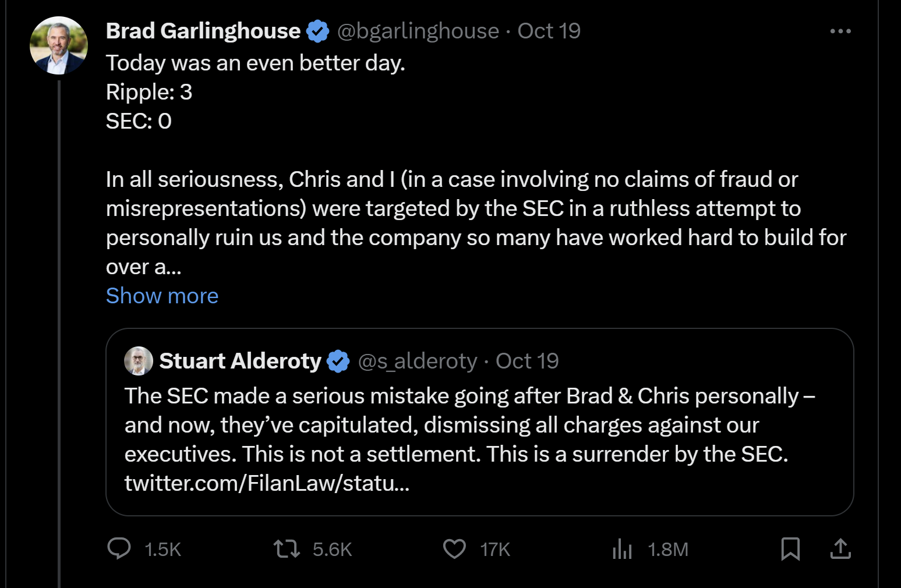Viewport: 901px width, 588px height.
Task: Follow the twitter.com/FilanLaw link
Action: (267, 483)
